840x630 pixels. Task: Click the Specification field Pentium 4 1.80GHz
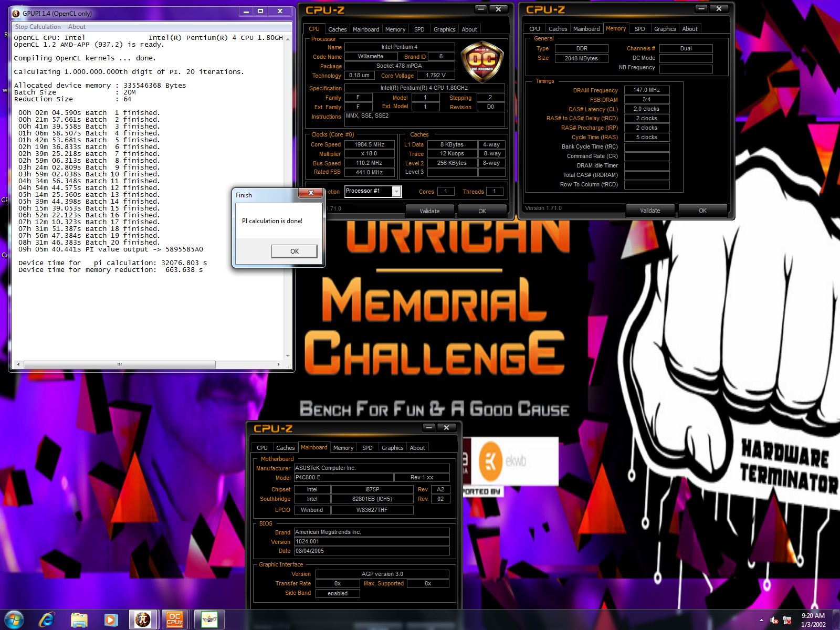click(424, 88)
